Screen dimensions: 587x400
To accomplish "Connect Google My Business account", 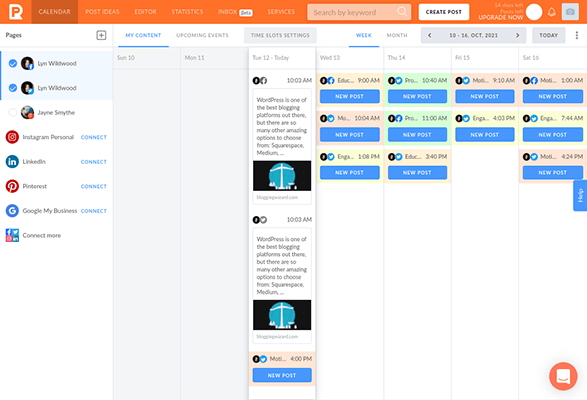I will click(x=94, y=211).
